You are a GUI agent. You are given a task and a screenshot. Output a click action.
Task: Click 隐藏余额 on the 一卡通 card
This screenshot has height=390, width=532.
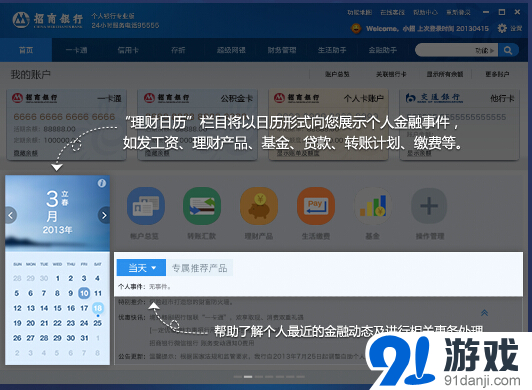(x=26, y=153)
